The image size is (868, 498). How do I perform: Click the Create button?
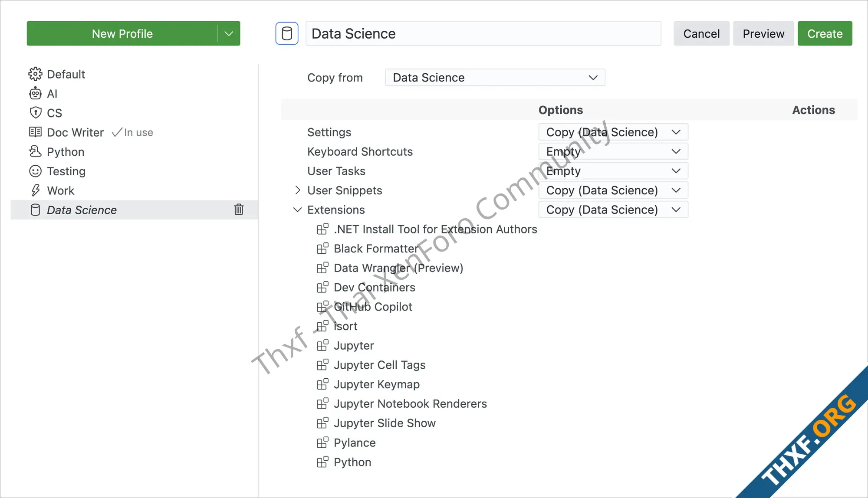pyautogui.click(x=825, y=33)
